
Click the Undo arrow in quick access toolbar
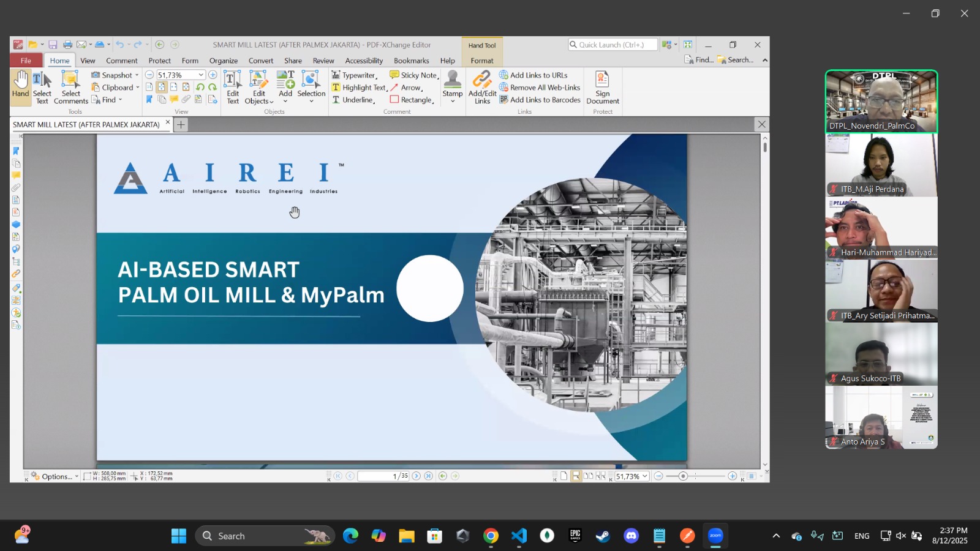coord(120,45)
